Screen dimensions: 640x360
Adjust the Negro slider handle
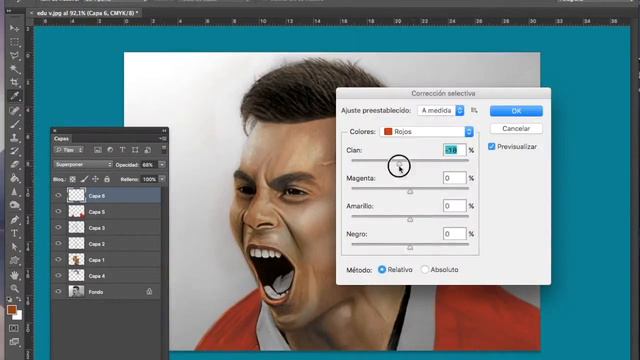click(410, 247)
